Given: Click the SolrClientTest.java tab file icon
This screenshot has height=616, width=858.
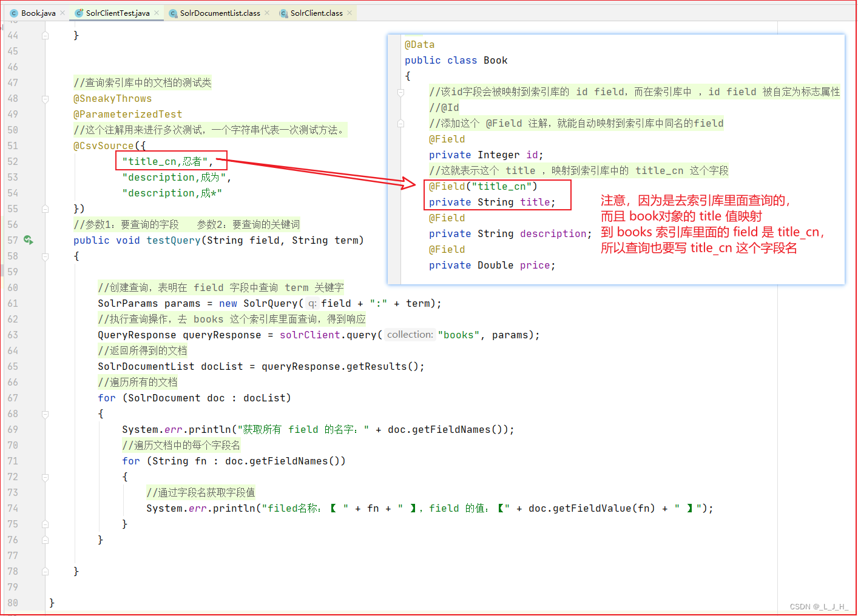Looking at the screenshot, I should 79,13.
